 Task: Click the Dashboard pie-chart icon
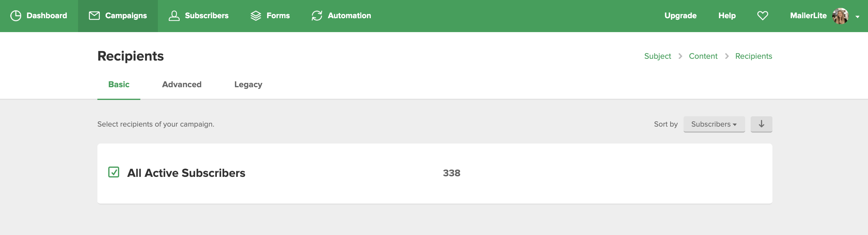click(16, 16)
